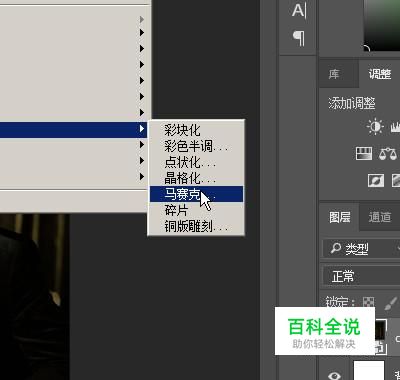Add a Brightness/Contrast adjustment (sun icon)
The width and height of the screenshot is (400, 380).
[x=375, y=127]
